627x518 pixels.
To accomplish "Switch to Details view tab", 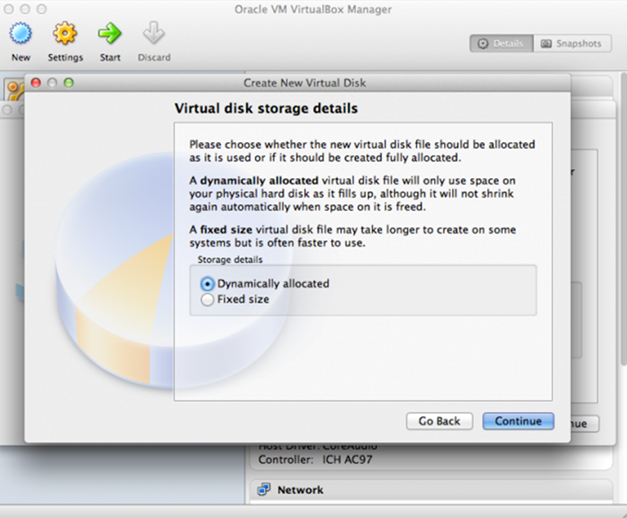I will (501, 44).
